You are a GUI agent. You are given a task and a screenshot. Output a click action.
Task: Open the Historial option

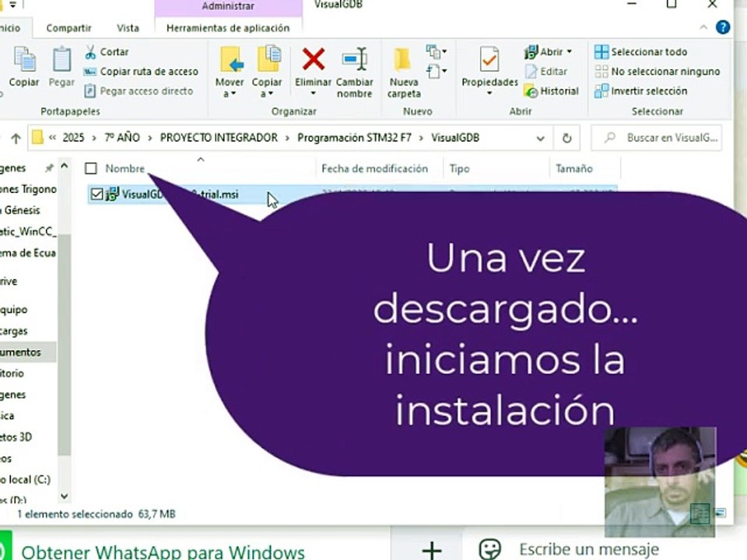(551, 91)
